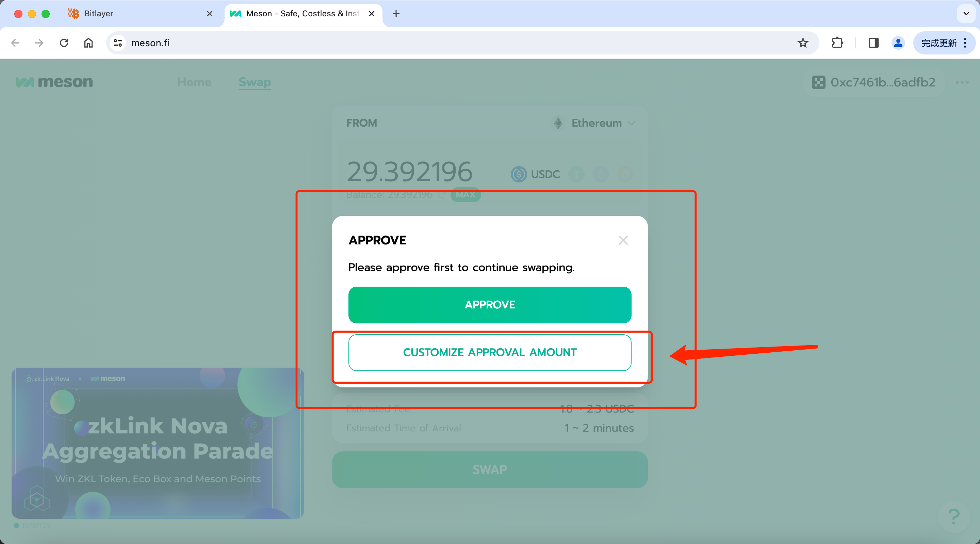Open the Chrome profile avatar
The width and height of the screenshot is (980, 544).
[898, 43]
